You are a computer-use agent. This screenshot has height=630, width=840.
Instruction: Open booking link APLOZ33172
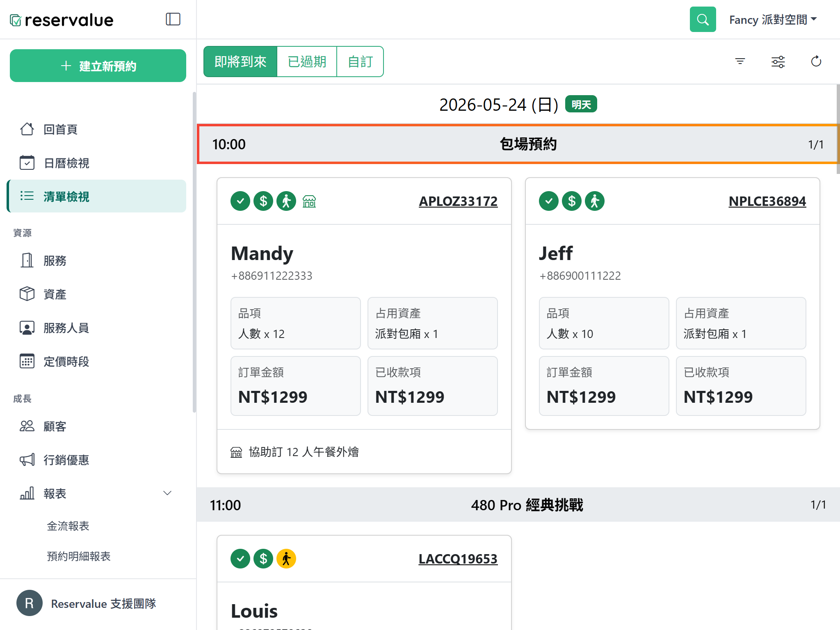458,201
